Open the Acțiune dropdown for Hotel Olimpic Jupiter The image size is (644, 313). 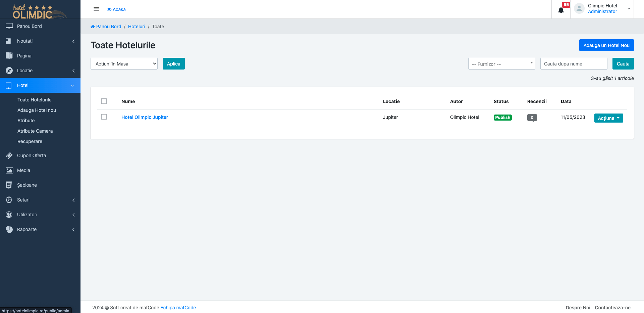608,118
